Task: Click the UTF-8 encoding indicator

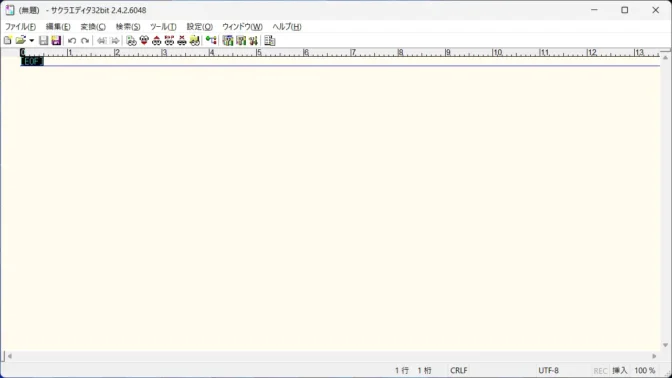Action: click(x=548, y=370)
